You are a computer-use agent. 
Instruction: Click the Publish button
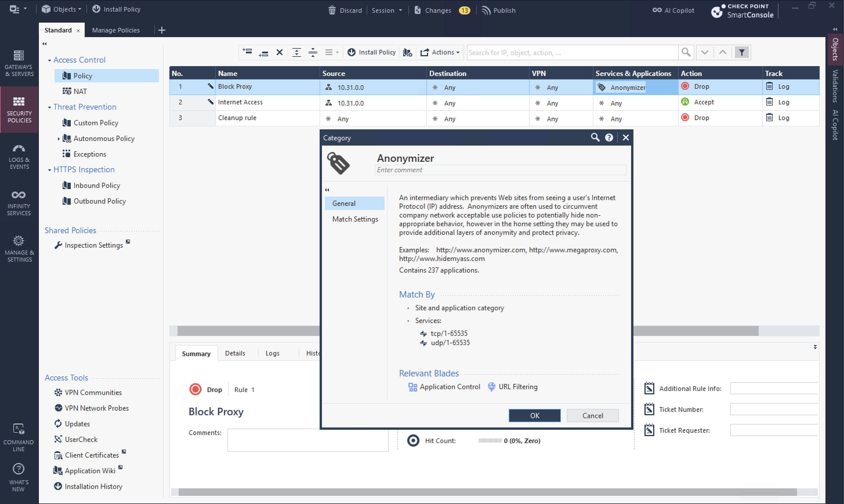tap(498, 10)
